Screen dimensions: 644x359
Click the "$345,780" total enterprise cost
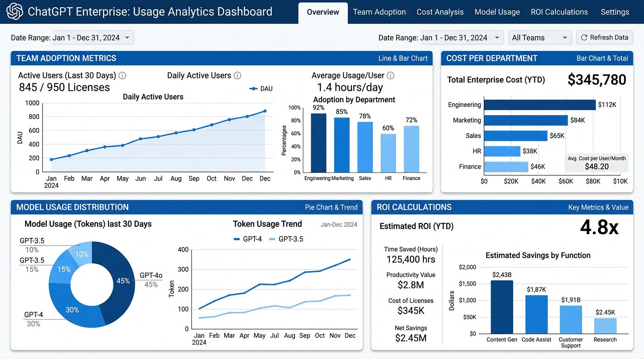(x=597, y=80)
